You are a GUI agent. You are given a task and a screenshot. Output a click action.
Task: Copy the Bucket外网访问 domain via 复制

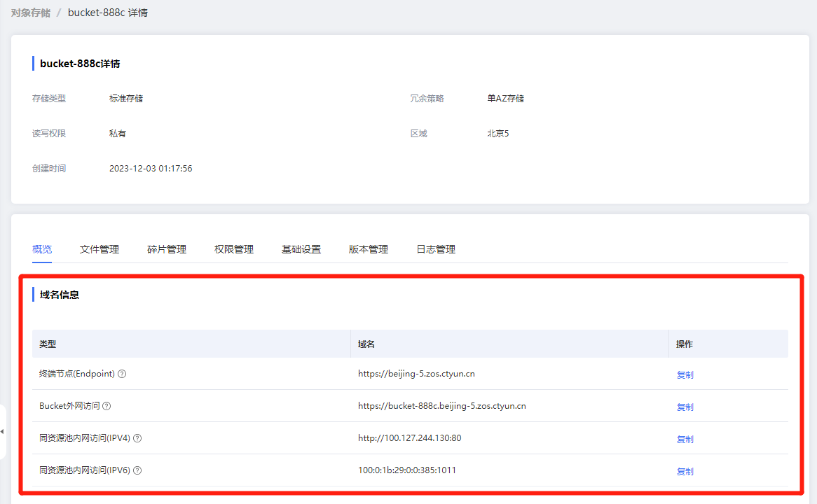pyautogui.click(x=685, y=407)
